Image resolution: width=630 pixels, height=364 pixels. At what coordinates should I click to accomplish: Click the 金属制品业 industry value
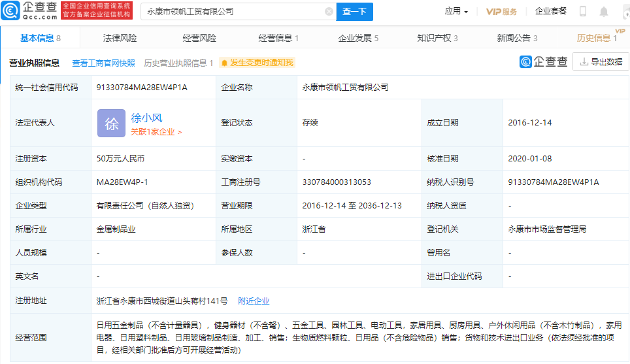[x=116, y=229]
